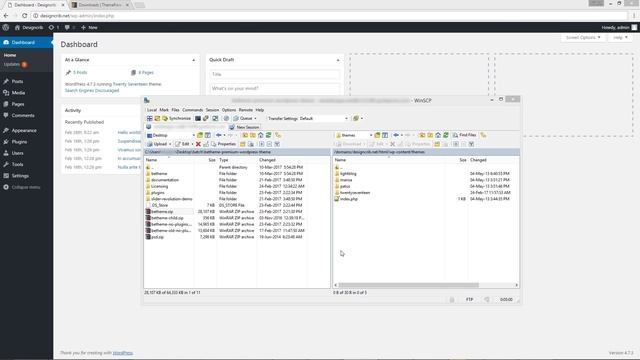
Task: Open Settings in WordPress sidebar
Action: tap(20, 176)
